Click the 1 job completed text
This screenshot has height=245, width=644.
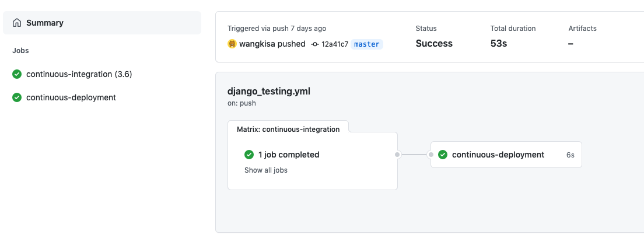(289, 155)
